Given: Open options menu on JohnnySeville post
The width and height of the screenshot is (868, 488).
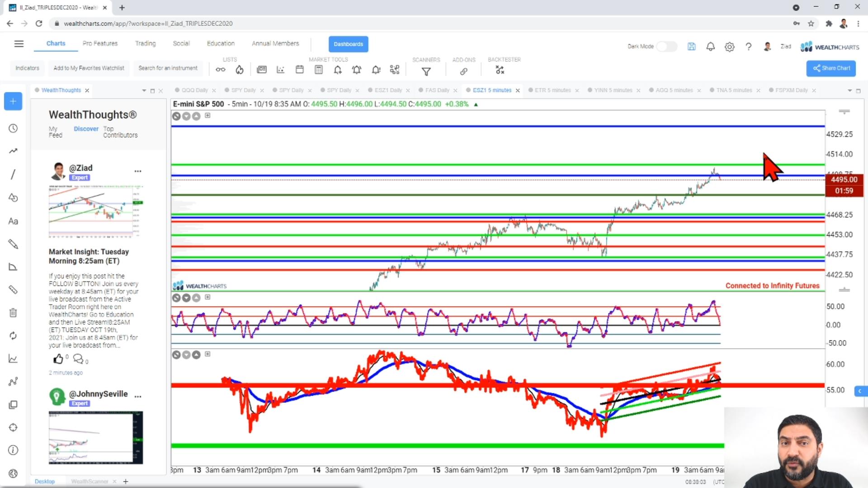Looking at the screenshot, I should click(x=138, y=396).
